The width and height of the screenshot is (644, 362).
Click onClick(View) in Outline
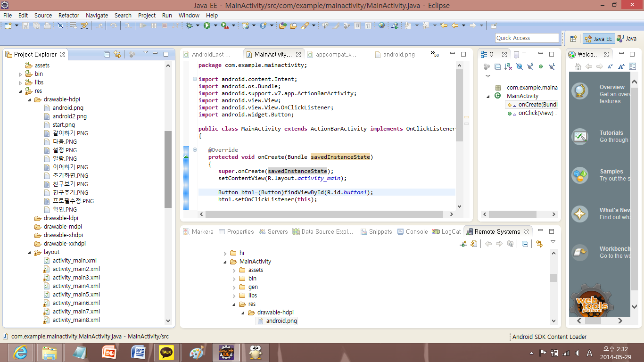532,113
